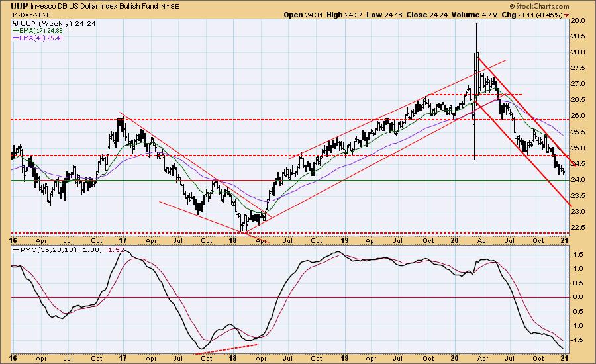596x364 pixels.
Task: Click the candlestick icon beside UUP (Weekly)
Action: [x=16, y=24]
